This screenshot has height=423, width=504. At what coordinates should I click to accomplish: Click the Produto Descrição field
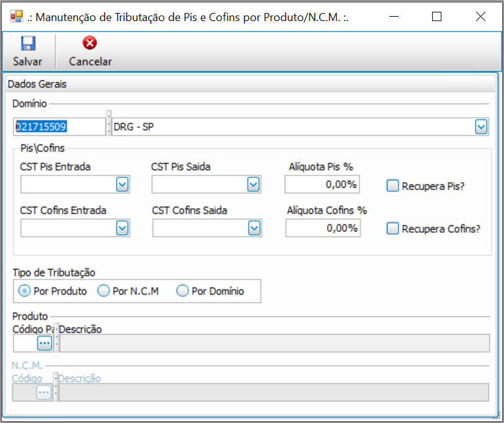[275, 343]
